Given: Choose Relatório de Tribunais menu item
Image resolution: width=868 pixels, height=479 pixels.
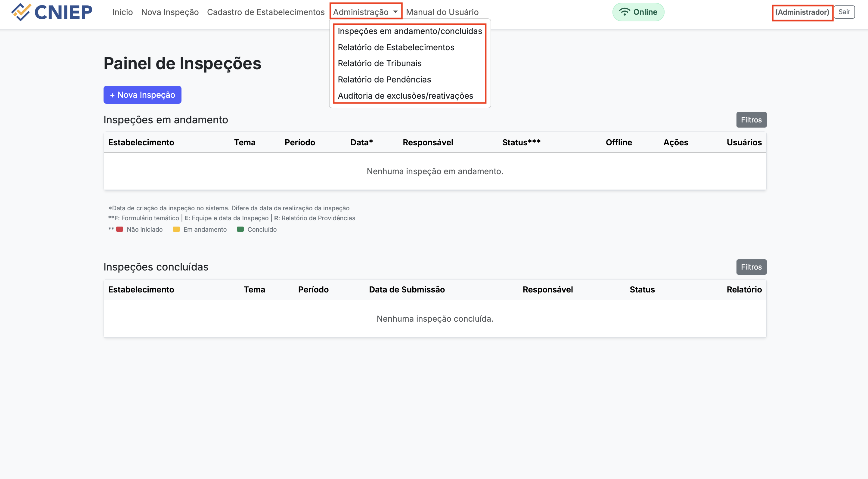Looking at the screenshot, I should pyautogui.click(x=380, y=63).
